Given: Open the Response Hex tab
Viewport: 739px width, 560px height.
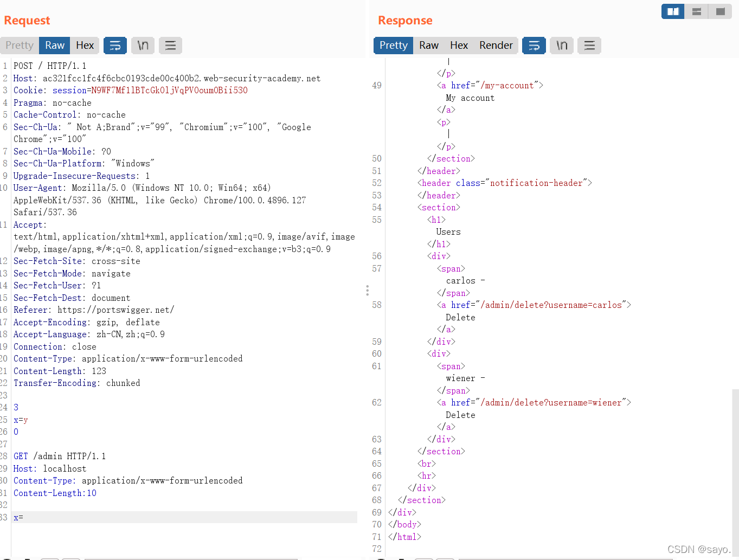Looking at the screenshot, I should click(x=459, y=46).
